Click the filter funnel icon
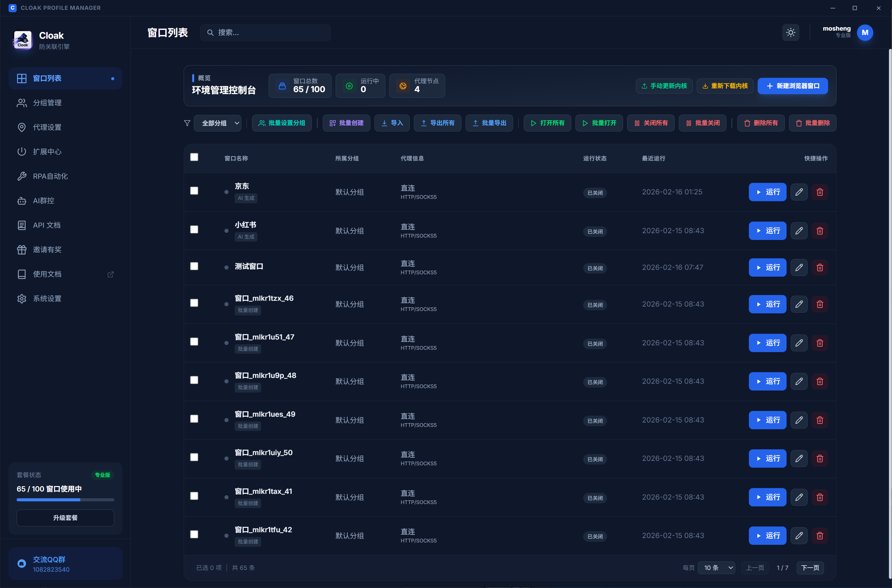The image size is (892, 588). (x=187, y=123)
